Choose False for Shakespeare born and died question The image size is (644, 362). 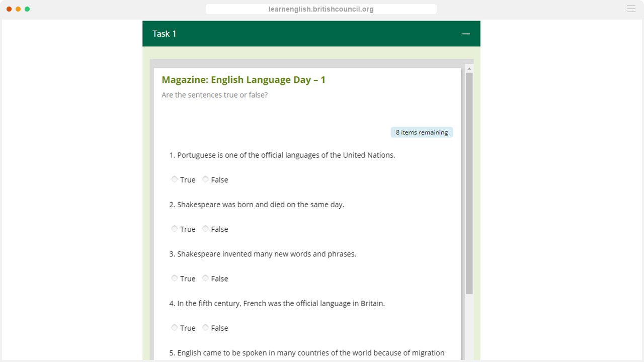pyautogui.click(x=205, y=229)
